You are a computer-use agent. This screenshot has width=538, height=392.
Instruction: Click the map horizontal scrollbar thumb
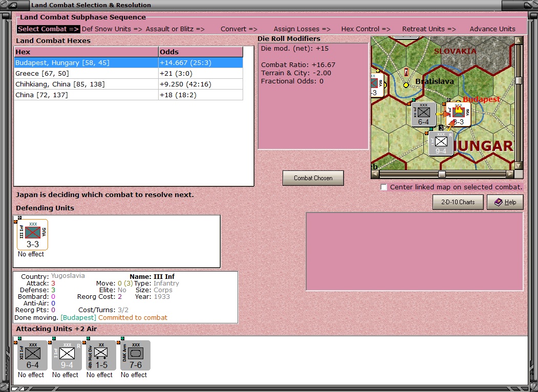[x=442, y=174]
